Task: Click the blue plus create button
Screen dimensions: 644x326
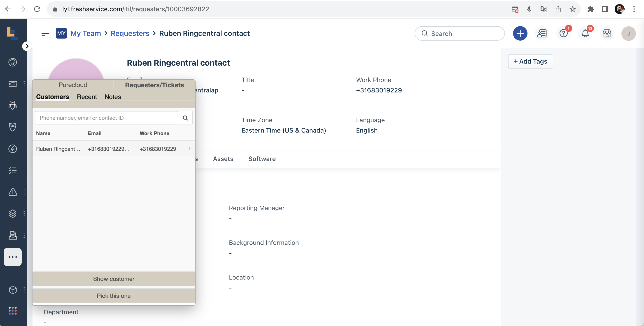Action: point(520,33)
